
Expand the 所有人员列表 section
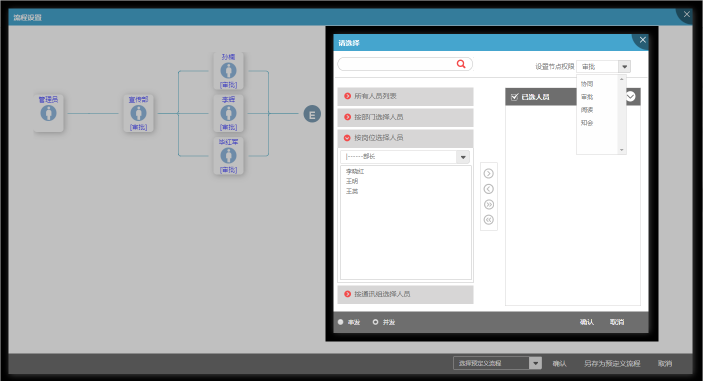405,96
